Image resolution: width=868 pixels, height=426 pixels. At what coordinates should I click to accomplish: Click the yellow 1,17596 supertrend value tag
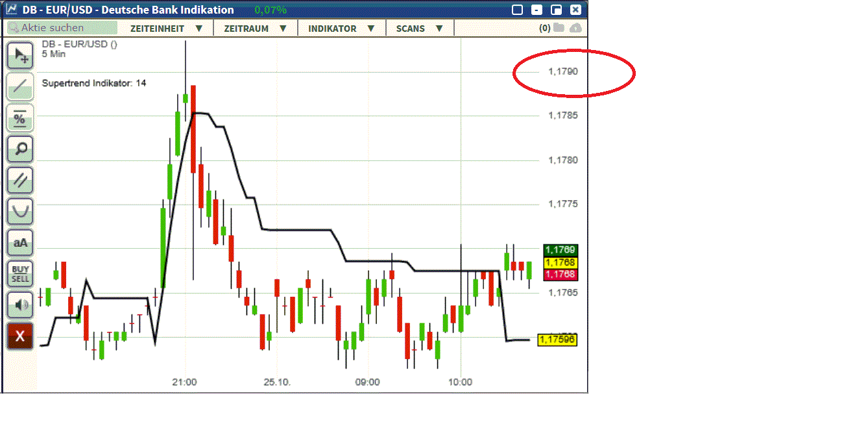557,340
